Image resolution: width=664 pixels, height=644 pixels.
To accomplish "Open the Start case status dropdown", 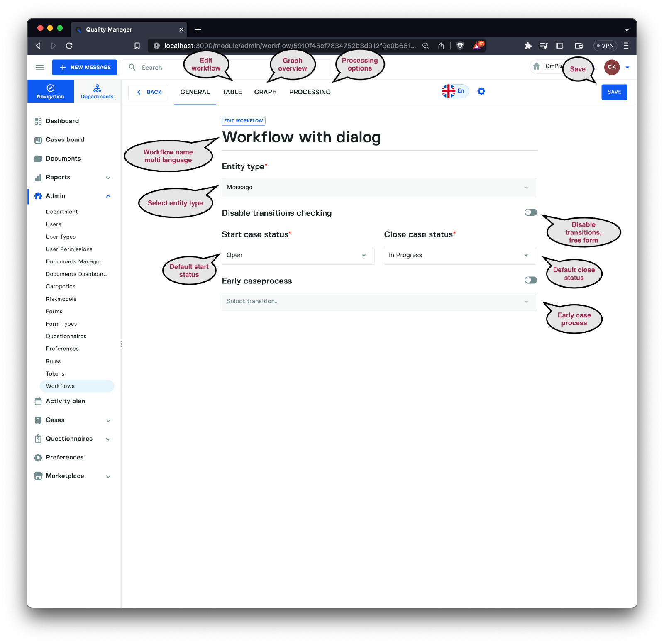I will pos(298,255).
